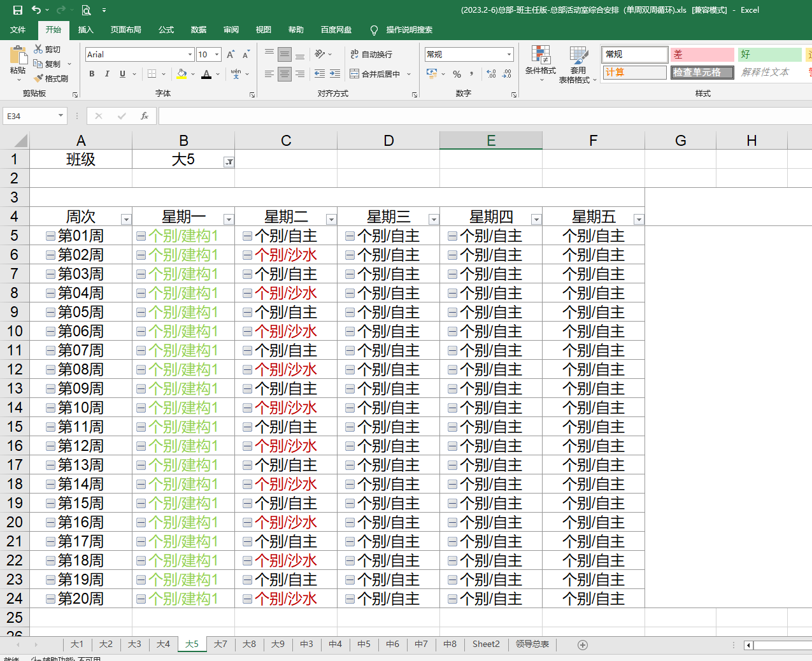Toggle underline formatting
This screenshot has height=661, width=812.
[x=122, y=74]
